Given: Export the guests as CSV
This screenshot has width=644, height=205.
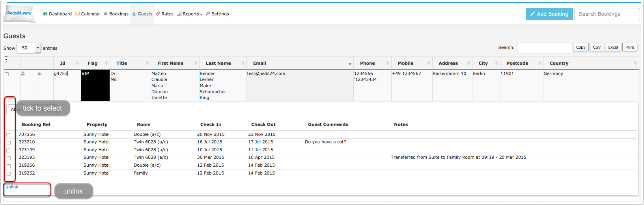Looking at the screenshot, I should [x=597, y=47].
